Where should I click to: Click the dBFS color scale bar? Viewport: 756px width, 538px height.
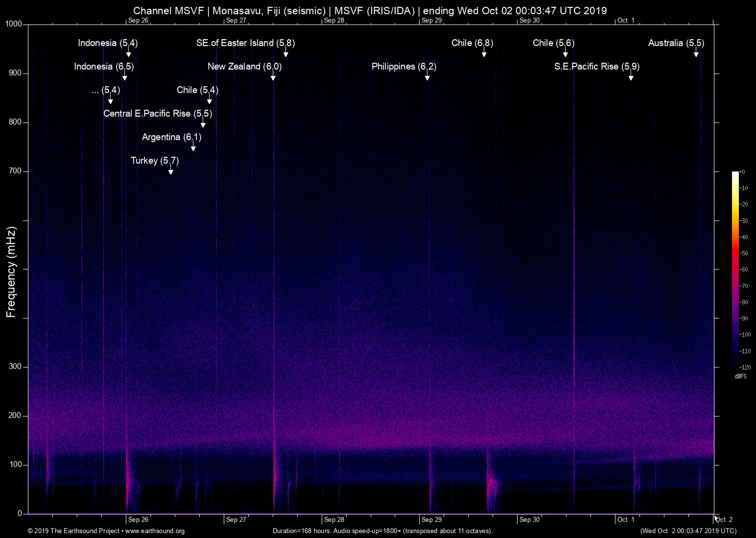click(x=735, y=269)
